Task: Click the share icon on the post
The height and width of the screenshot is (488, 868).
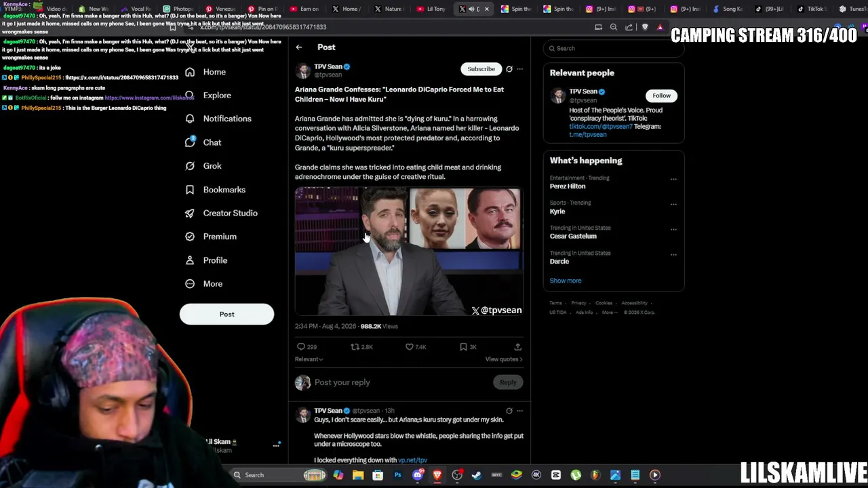Action: point(517,347)
